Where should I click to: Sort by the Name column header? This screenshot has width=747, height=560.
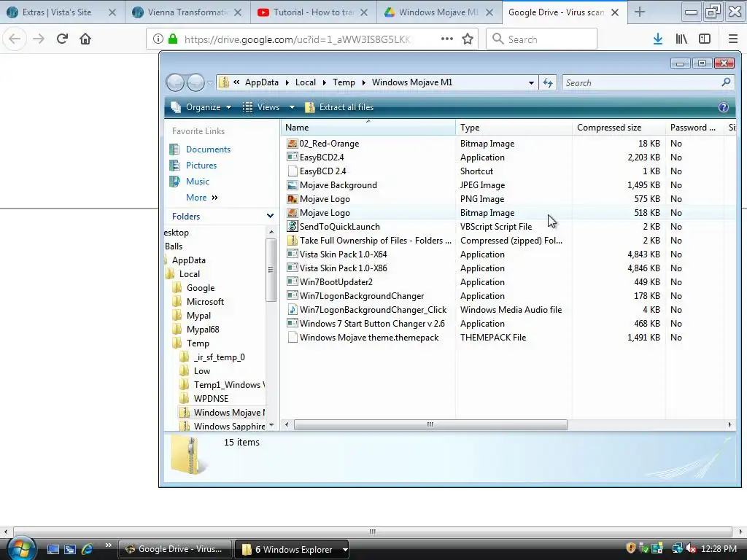(368, 128)
